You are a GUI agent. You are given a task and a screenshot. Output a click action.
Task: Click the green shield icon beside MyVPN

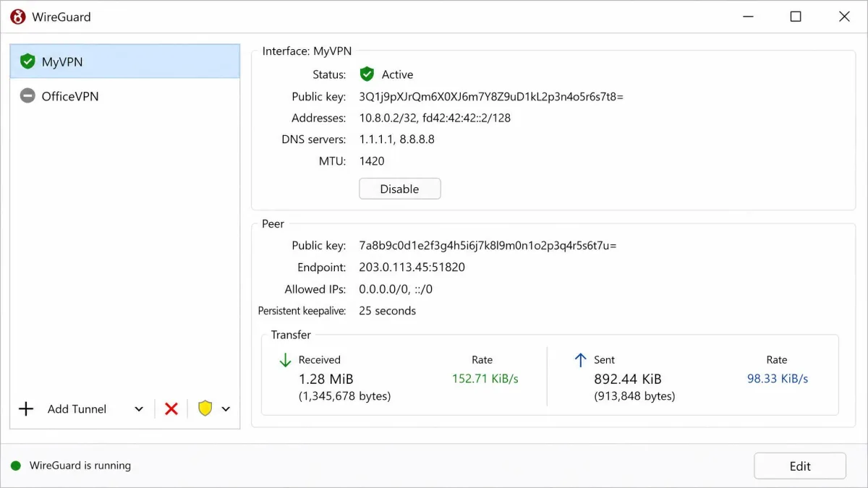tap(27, 61)
